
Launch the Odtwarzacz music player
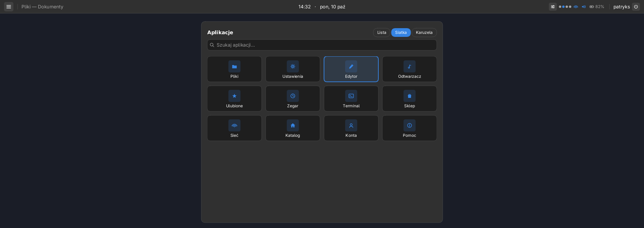click(410, 69)
